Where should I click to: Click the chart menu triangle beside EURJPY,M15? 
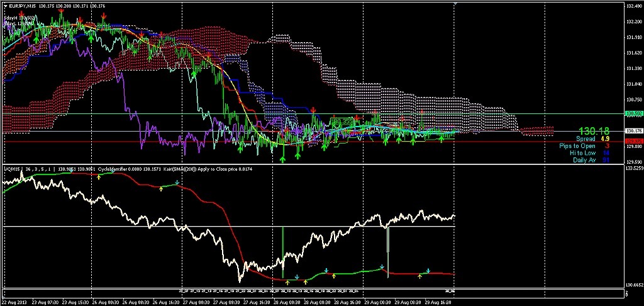(5, 6)
